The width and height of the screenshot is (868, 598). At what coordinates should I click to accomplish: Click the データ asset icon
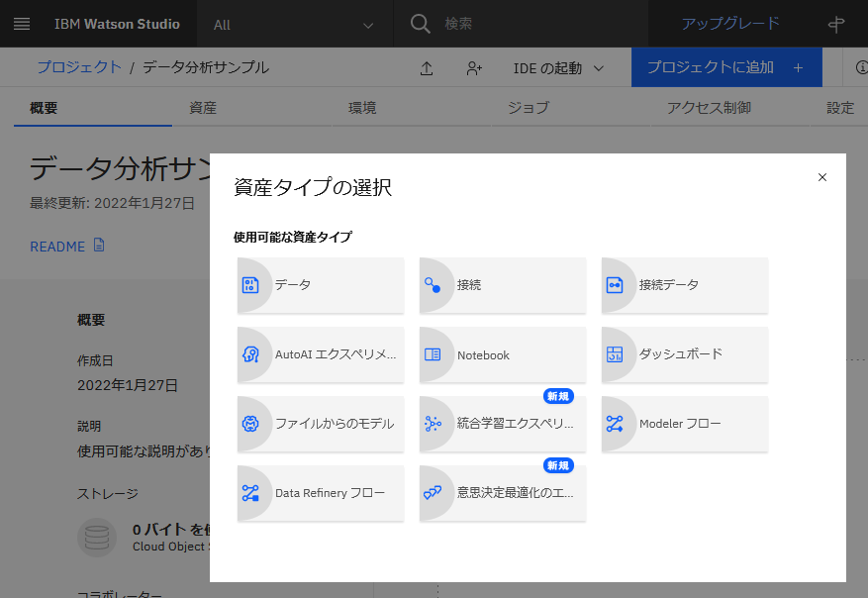(x=250, y=285)
